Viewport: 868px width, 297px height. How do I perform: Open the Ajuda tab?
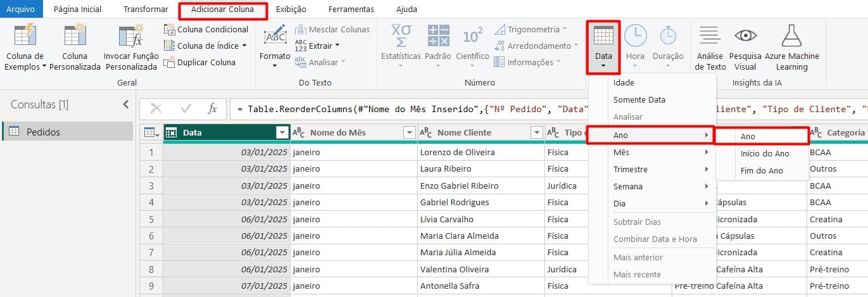pos(406,9)
